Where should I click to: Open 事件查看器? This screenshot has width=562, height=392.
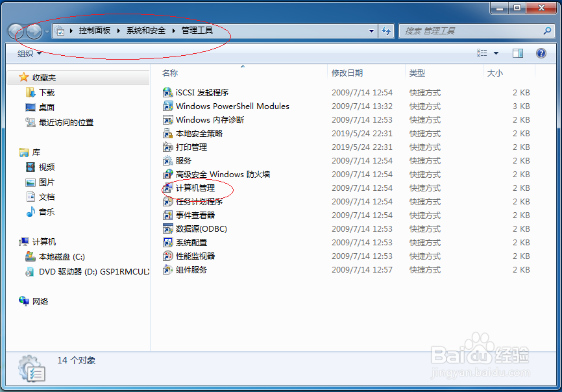pos(190,215)
